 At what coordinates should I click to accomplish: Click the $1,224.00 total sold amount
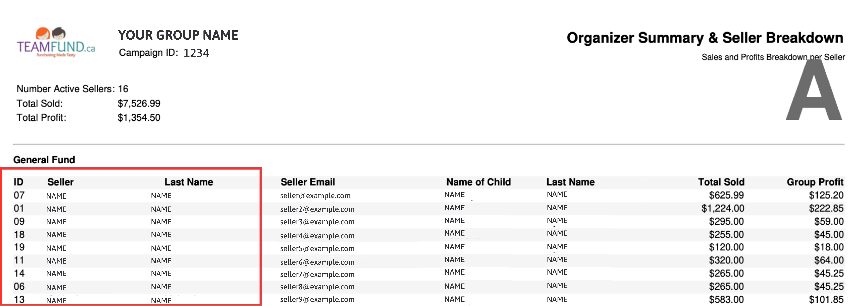722,208
